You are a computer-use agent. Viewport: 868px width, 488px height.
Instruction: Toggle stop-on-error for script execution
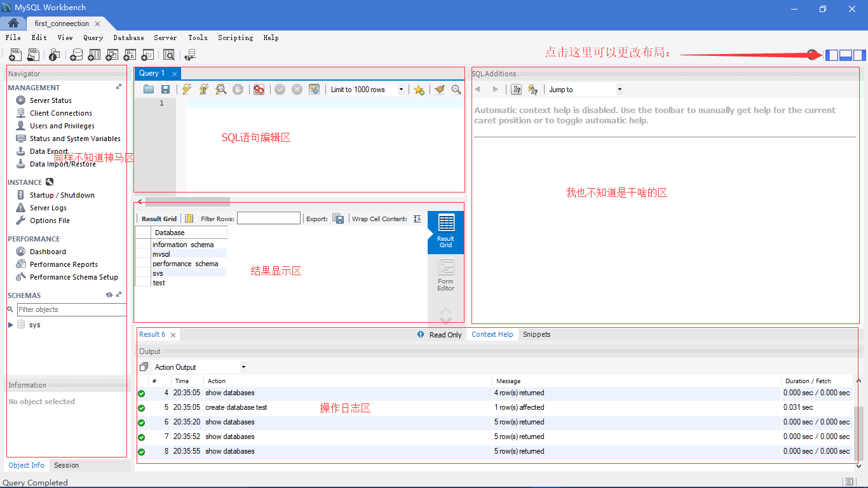point(259,90)
